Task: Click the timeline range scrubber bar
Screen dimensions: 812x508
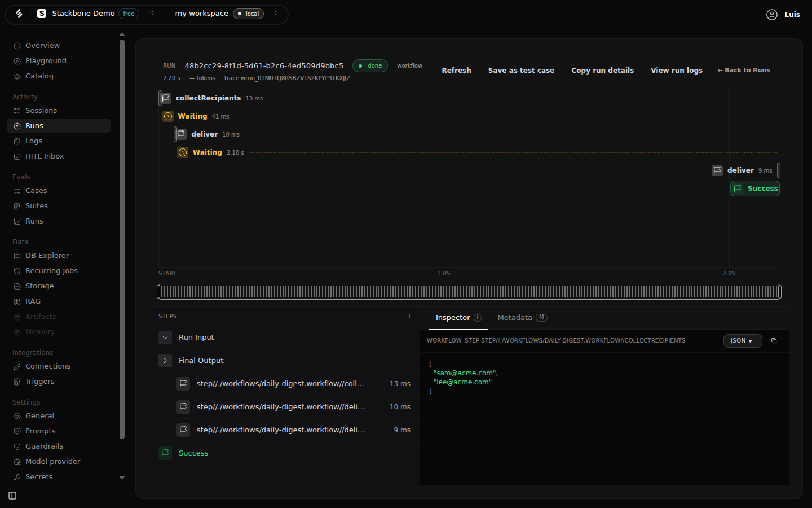Action: (x=469, y=292)
